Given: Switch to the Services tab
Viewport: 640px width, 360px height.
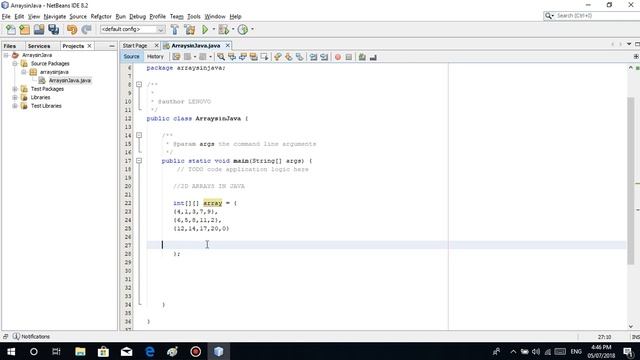Looking at the screenshot, I should [x=39, y=46].
